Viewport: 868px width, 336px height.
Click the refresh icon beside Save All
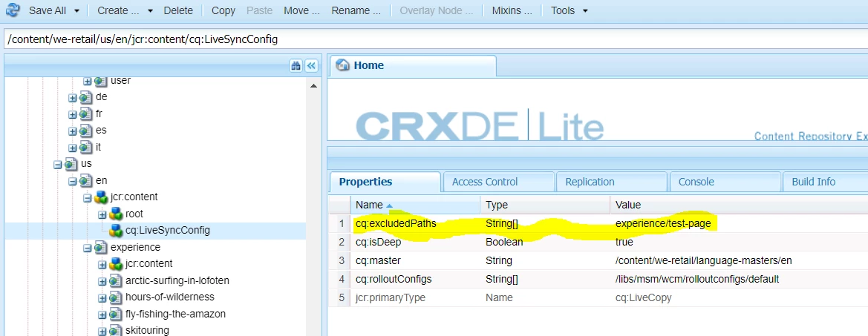(x=12, y=10)
